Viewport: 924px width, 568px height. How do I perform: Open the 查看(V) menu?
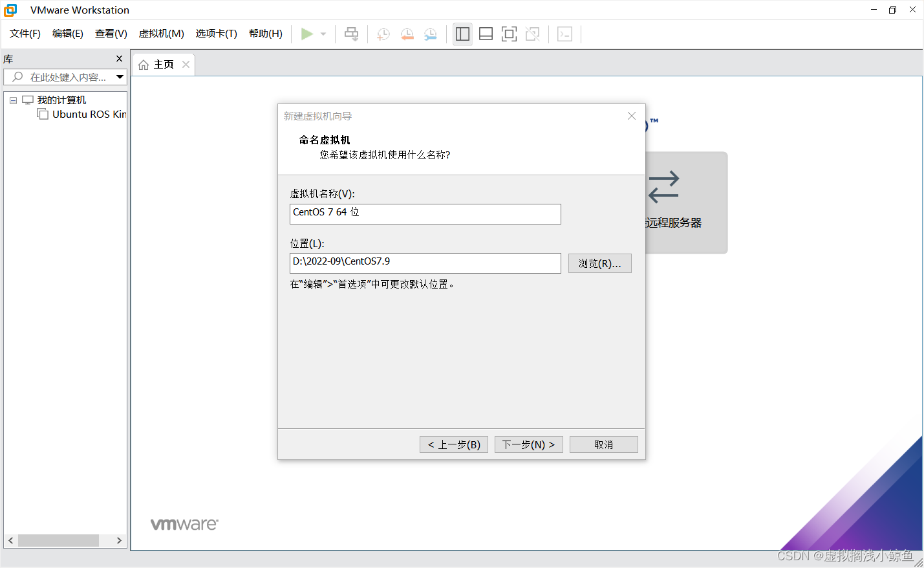[111, 34]
